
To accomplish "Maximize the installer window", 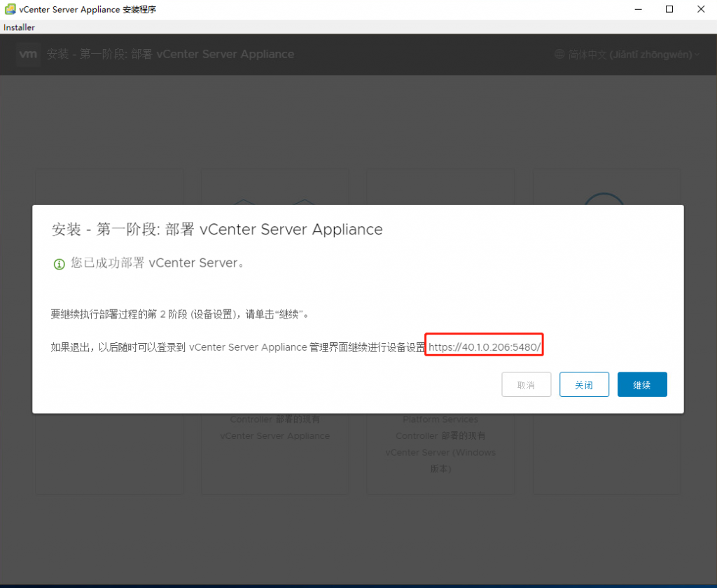I will pyautogui.click(x=669, y=9).
